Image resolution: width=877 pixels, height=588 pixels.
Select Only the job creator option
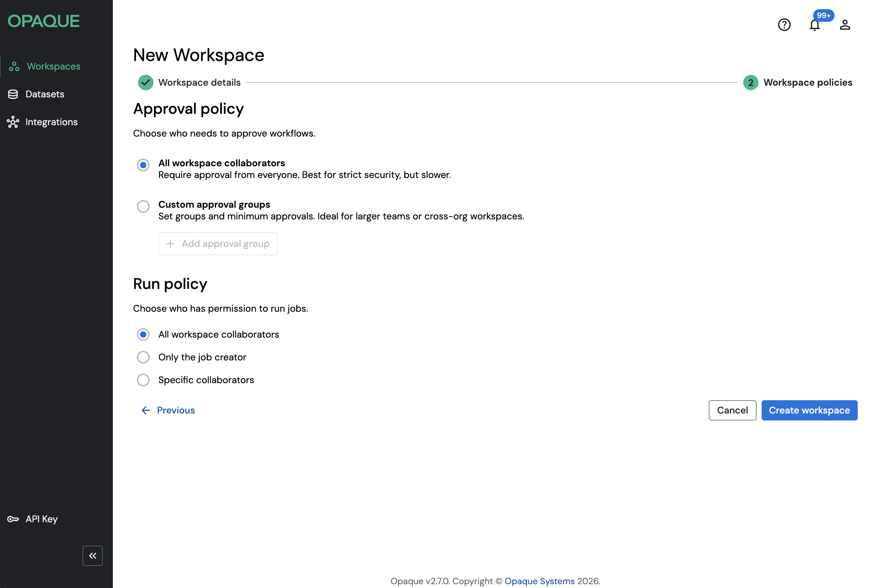pos(143,357)
